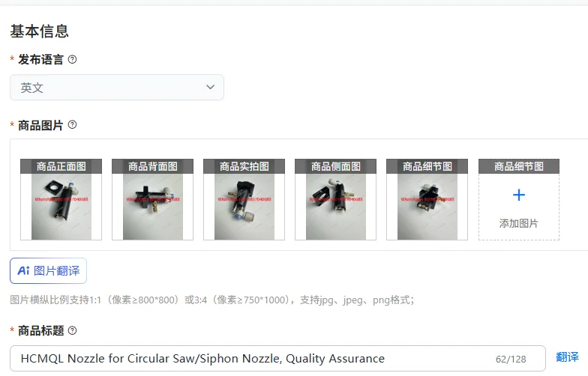Click the 翻译 link next to title

click(567, 357)
